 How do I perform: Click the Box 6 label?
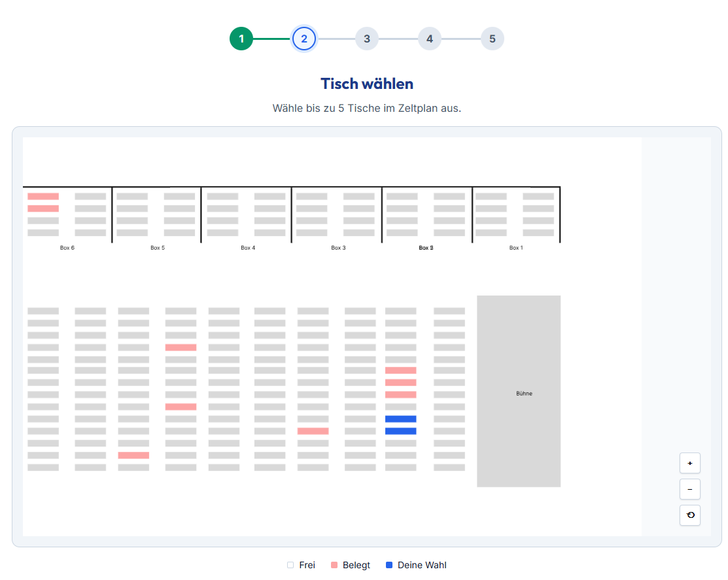(67, 248)
